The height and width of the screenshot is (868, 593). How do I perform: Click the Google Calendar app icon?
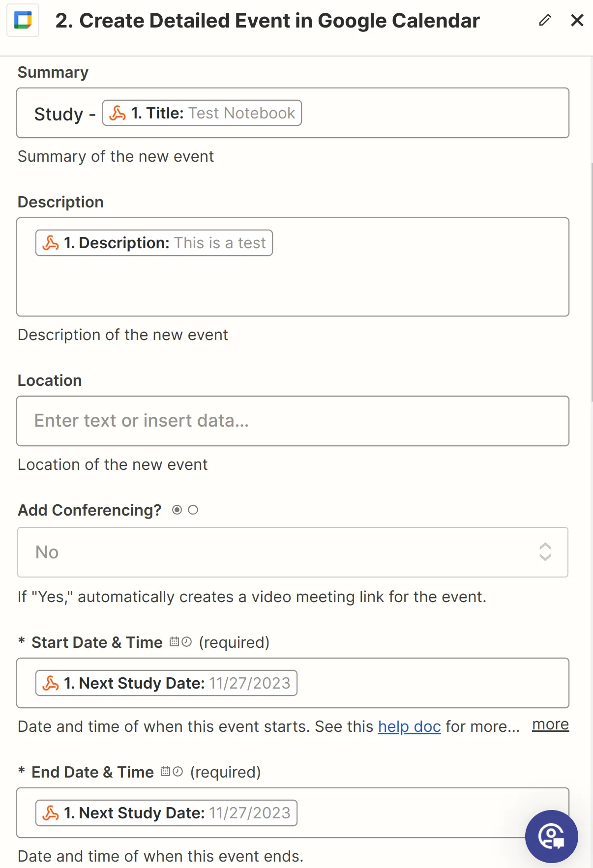point(23,21)
